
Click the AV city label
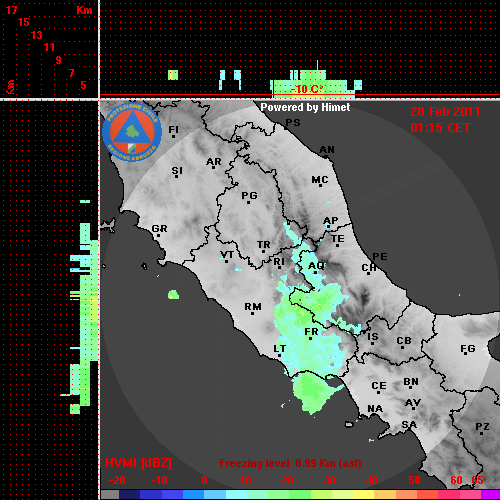pos(413,403)
